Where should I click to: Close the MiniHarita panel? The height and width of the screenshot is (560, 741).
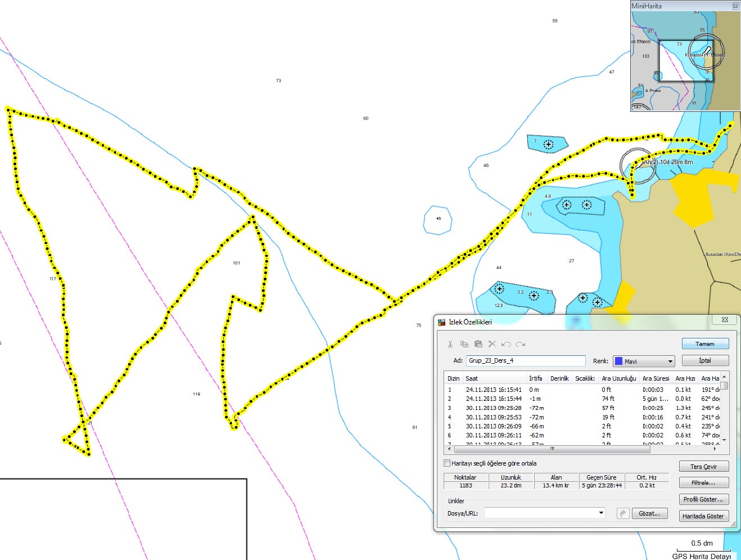[735, 6]
